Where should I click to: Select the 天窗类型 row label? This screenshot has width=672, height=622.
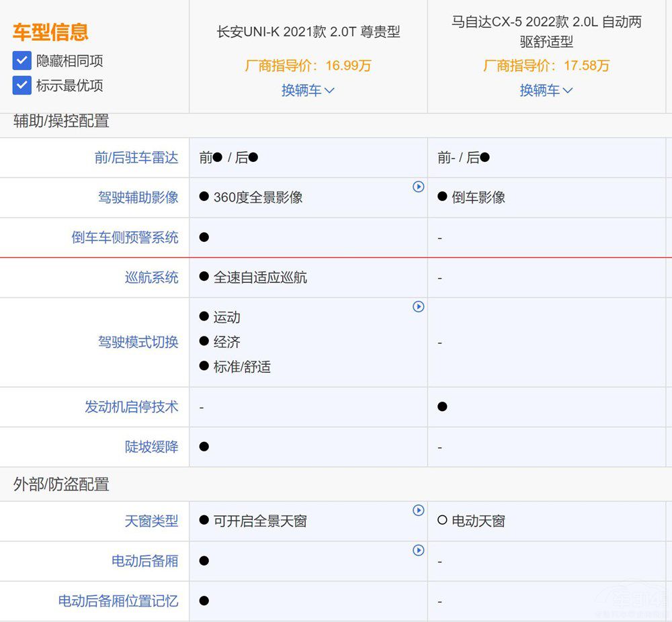(x=152, y=521)
